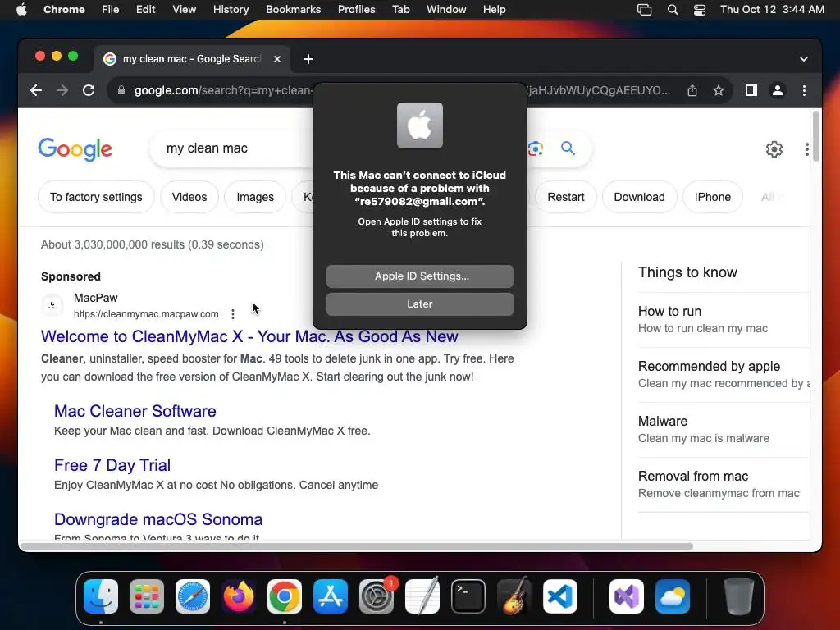Screen dimensions: 840x630
Task: Open 'Mac Cleaner Software' sitelink
Action: click(x=135, y=411)
